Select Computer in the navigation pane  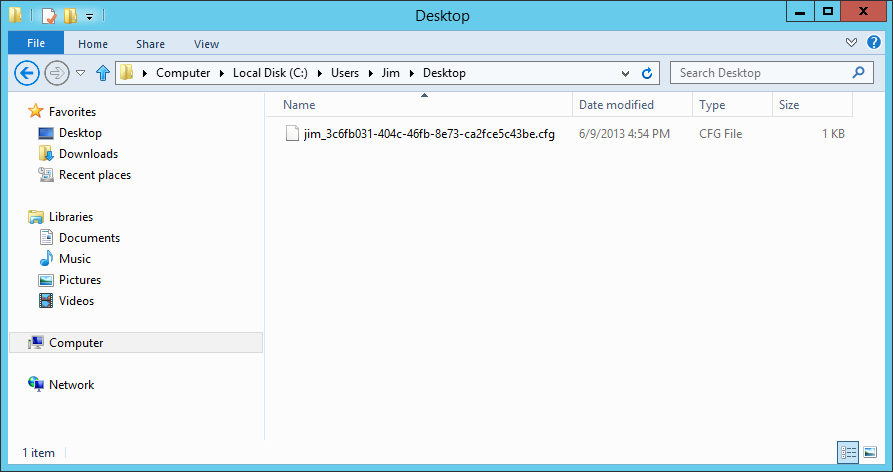pos(136,343)
